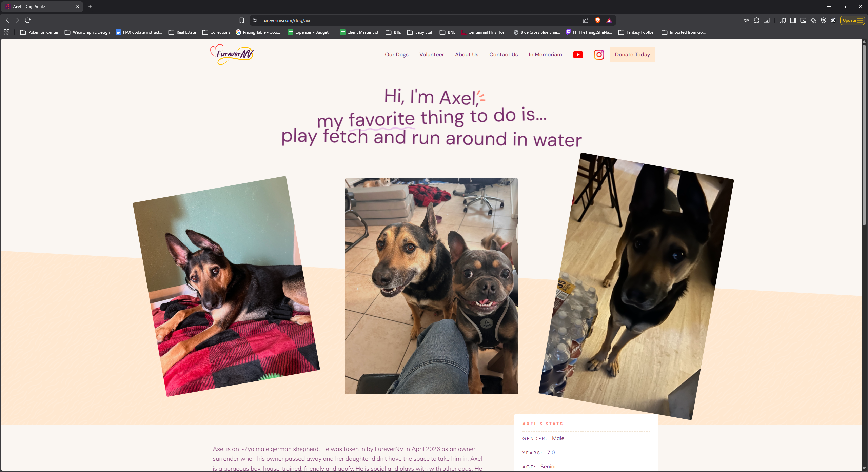Open the Bills bookmark folder
This screenshot has height=472, width=868.
[x=393, y=32]
